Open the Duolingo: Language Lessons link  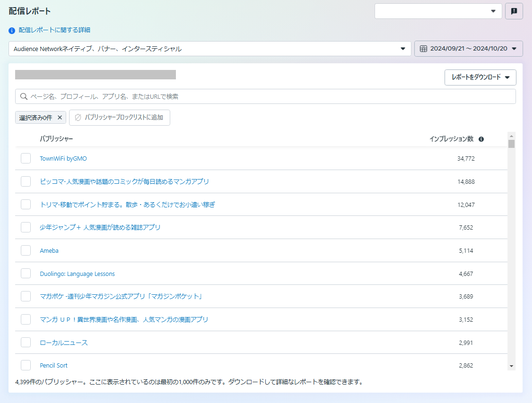coord(78,274)
